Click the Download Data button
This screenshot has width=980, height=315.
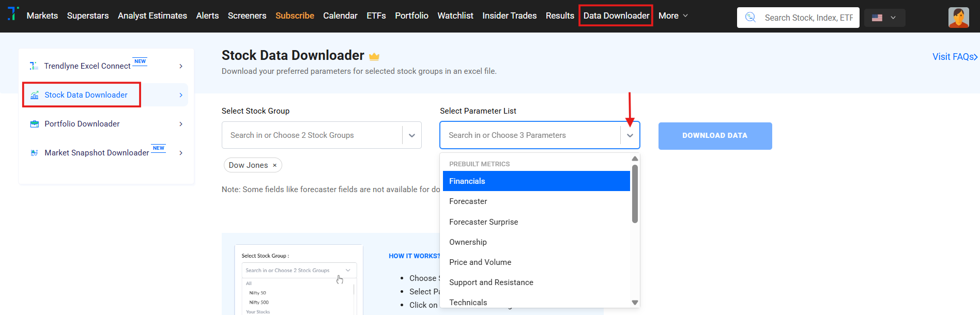coord(715,136)
